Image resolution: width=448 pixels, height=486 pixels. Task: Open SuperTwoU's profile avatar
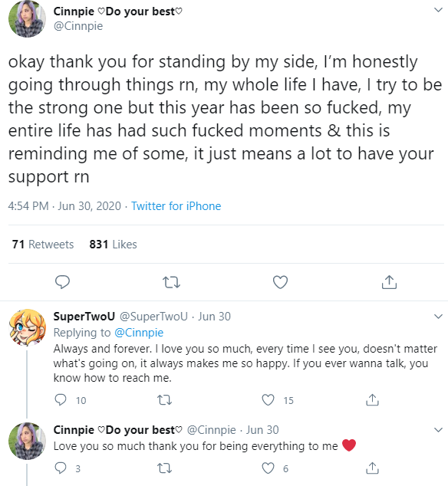click(x=28, y=327)
